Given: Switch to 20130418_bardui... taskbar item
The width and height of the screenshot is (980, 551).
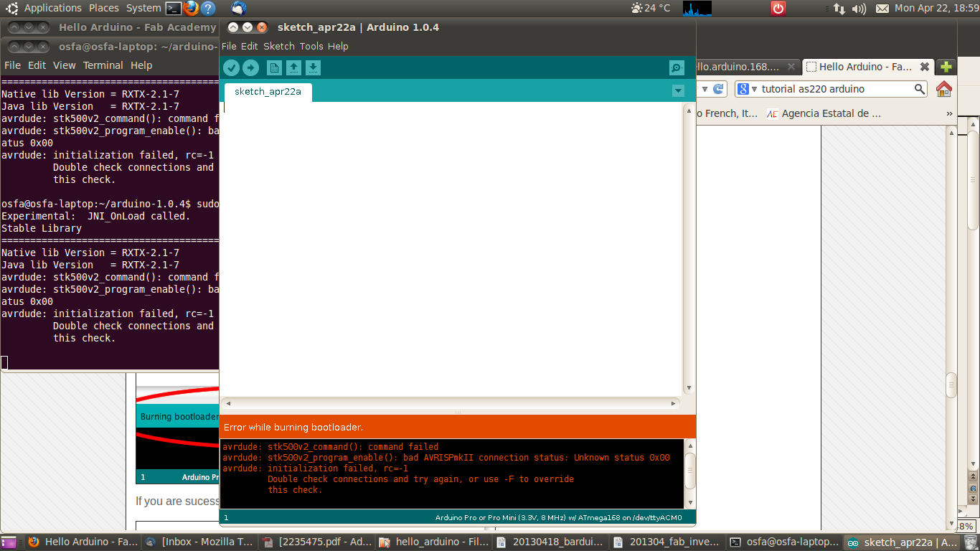Looking at the screenshot, I should (x=550, y=542).
